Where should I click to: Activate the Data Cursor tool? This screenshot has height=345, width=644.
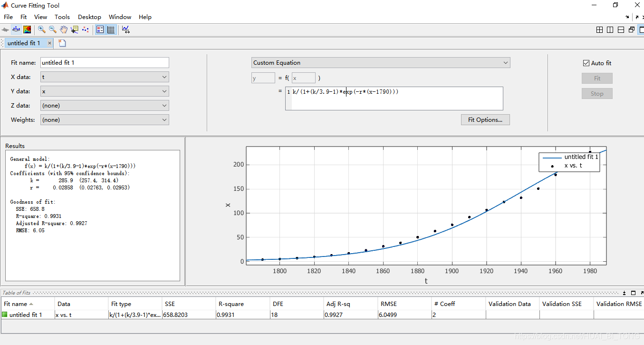point(74,30)
